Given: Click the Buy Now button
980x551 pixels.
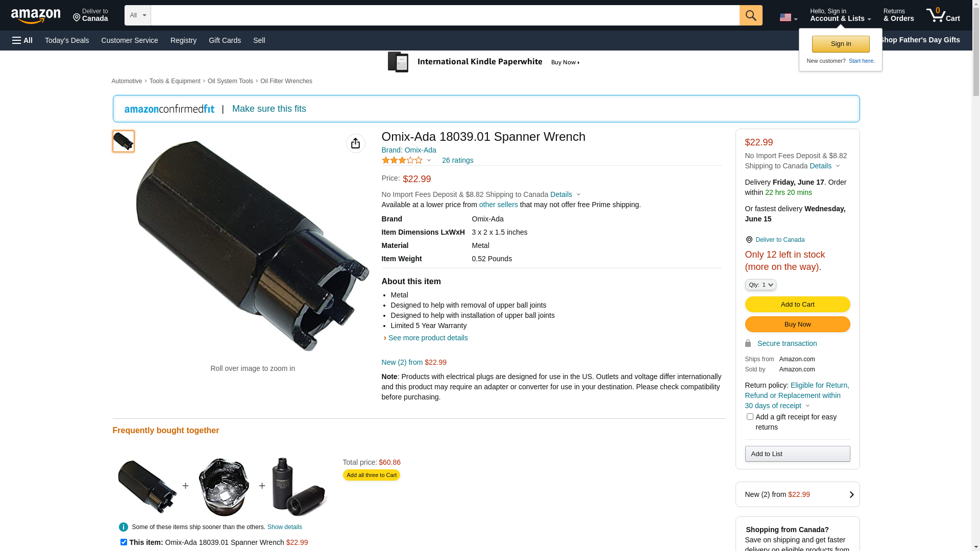Looking at the screenshot, I should 797,324.
